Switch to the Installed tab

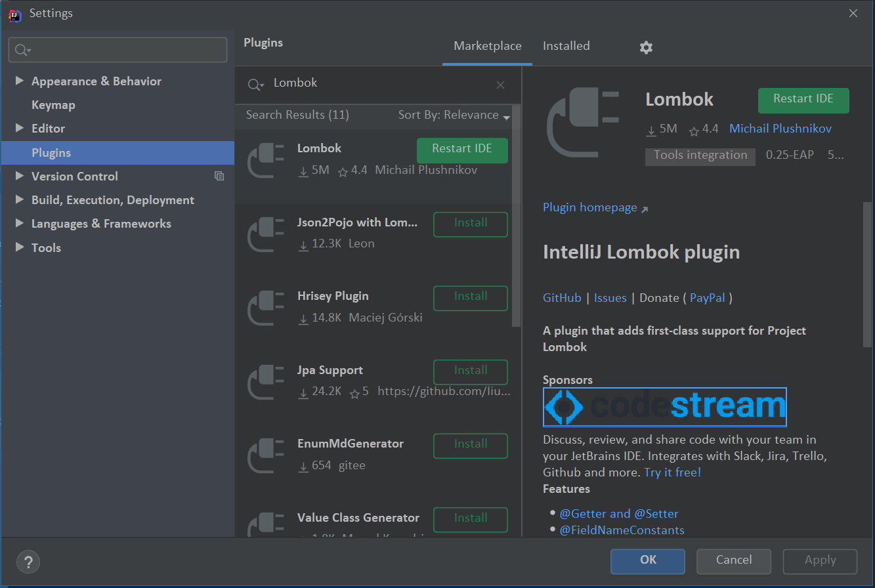566,46
